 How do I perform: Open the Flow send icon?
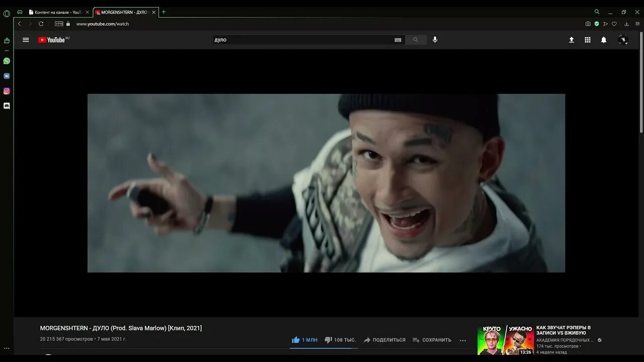tap(605, 24)
